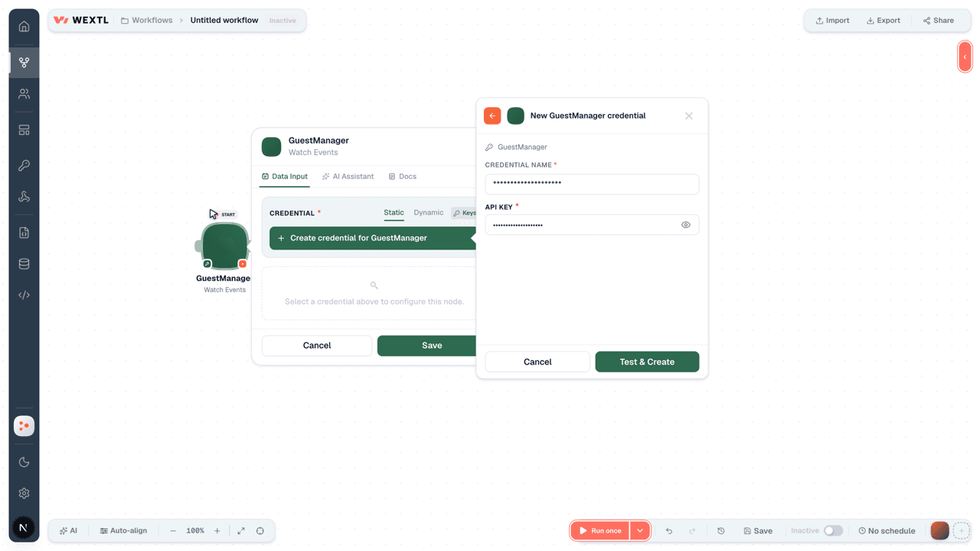980x551 pixels.
Task: Toggle the Inactive workflow switch
Action: point(833,530)
